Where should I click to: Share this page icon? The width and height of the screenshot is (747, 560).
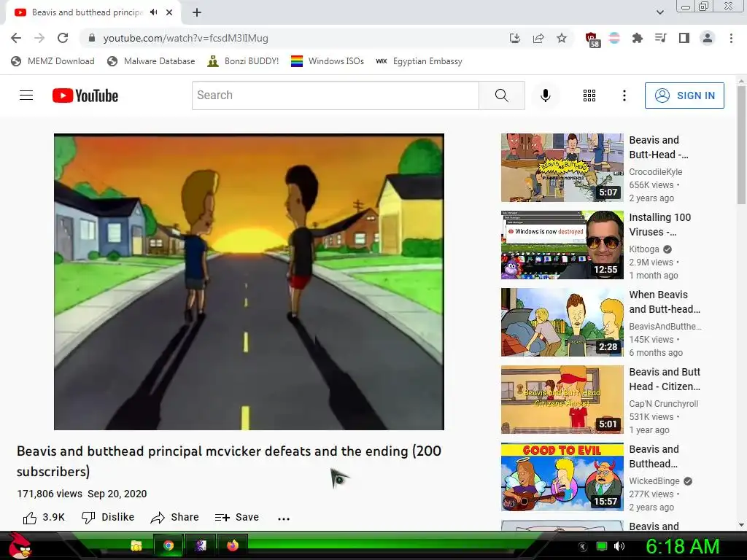tap(538, 38)
